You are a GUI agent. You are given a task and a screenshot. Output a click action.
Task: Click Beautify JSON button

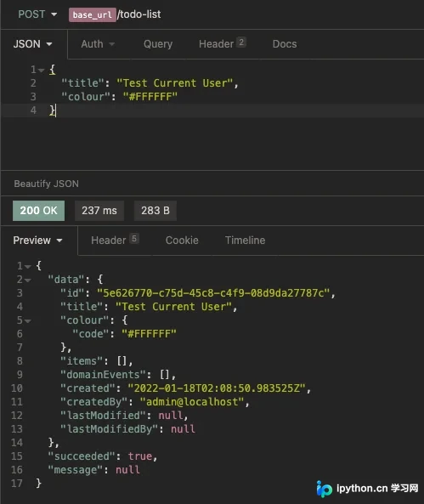click(46, 184)
